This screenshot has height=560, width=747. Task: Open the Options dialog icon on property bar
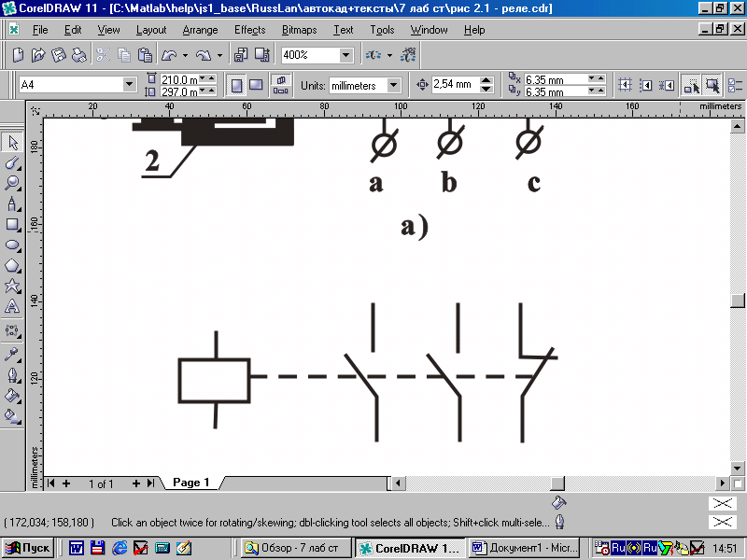click(x=736, y=85)
